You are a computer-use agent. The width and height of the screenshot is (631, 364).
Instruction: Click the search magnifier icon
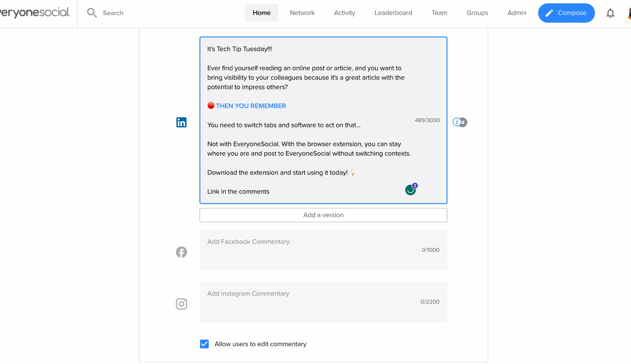[x=92, y=13]
